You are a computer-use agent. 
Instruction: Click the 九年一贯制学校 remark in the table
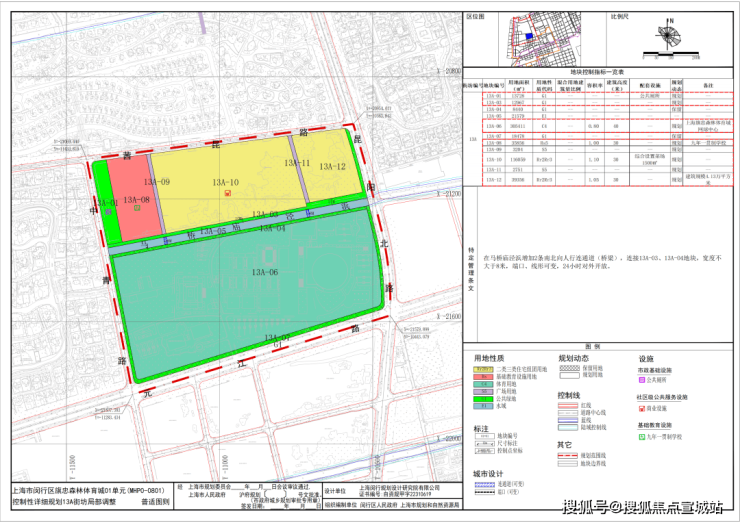(x=708, y=143)
